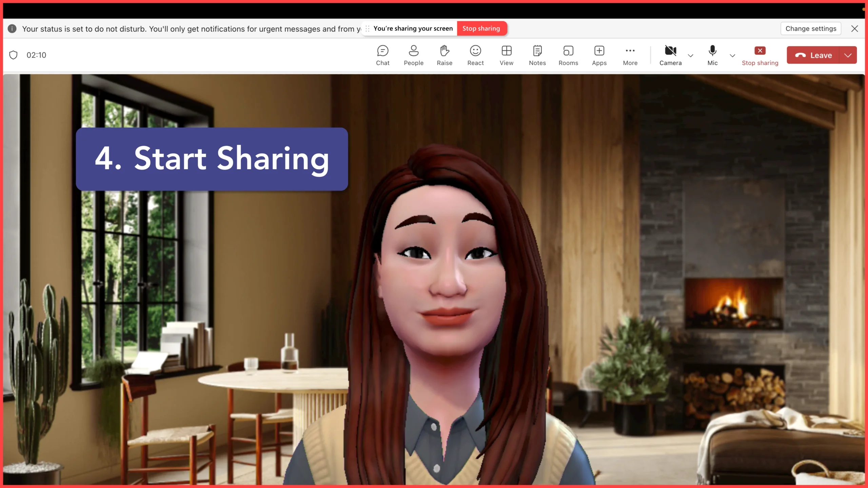Open the React emoji menu
This screenshot has height=488, width=868.
click(475, 55)
